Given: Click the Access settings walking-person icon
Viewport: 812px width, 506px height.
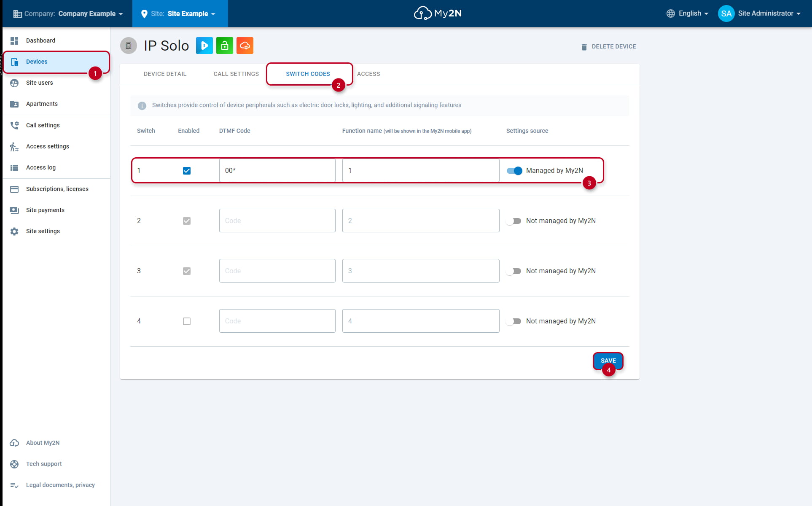Looking at the screenshot, I should click(14, 146).
